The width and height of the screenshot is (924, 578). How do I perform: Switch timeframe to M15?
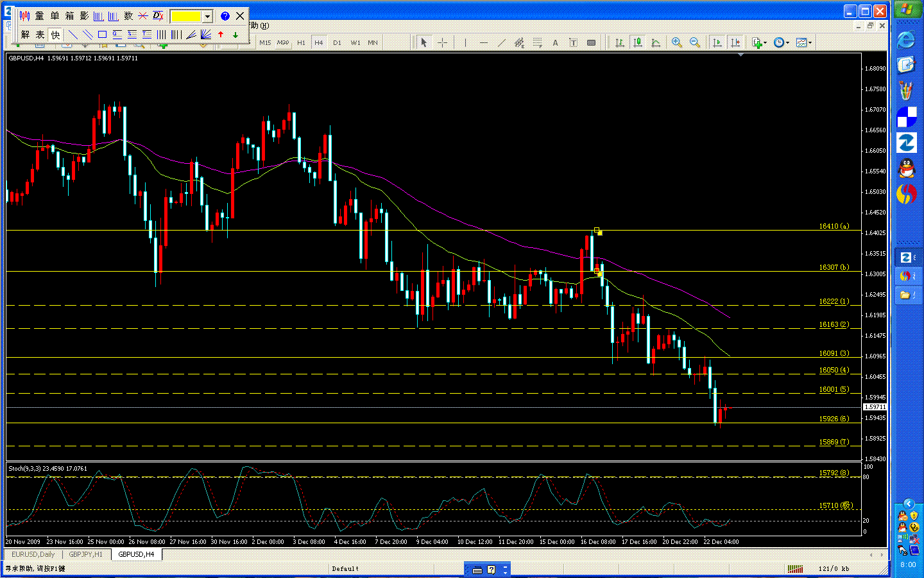click(265, 42)
